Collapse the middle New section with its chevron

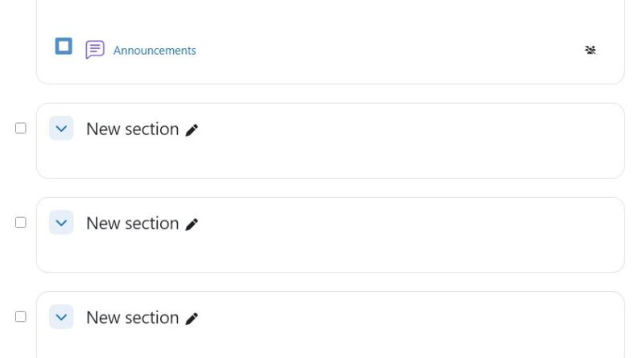[61, 223]
